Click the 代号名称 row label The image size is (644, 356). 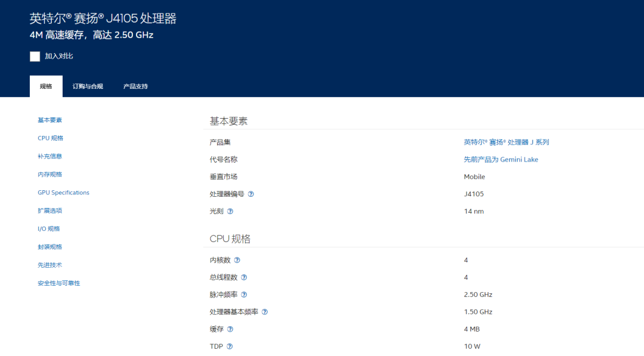(224, 159)
